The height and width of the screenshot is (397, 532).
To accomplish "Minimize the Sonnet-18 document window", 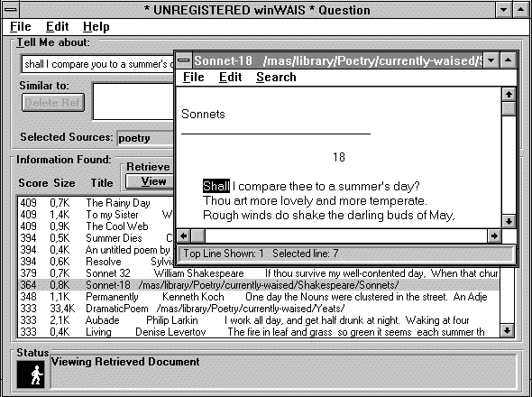I will tap(491, 60).
